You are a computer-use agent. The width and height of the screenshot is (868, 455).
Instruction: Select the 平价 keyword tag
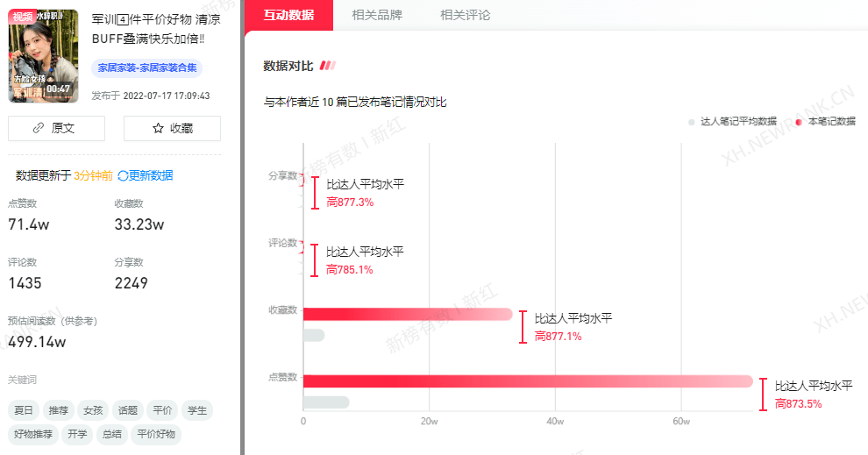pos(162,410)
